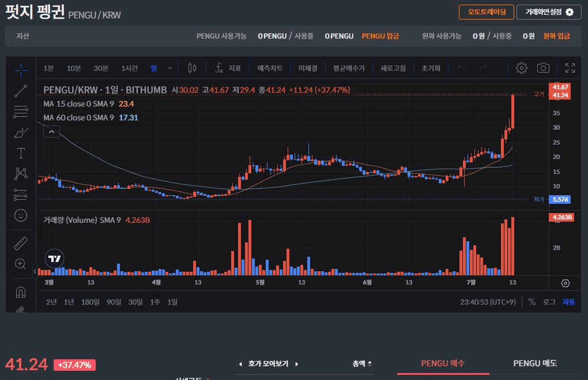Image resolution: width=588 pixels, height=380 pixels.
Task: Set date range to 30일
Action: point(135,302)
